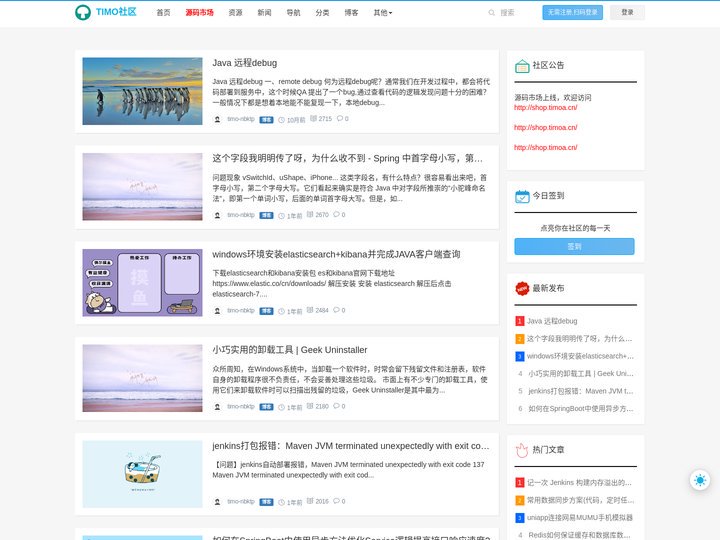The height and width of the screenshot is (540, 720).
Task: Click the 社区公告 house icon
Action: pos(522,66)
